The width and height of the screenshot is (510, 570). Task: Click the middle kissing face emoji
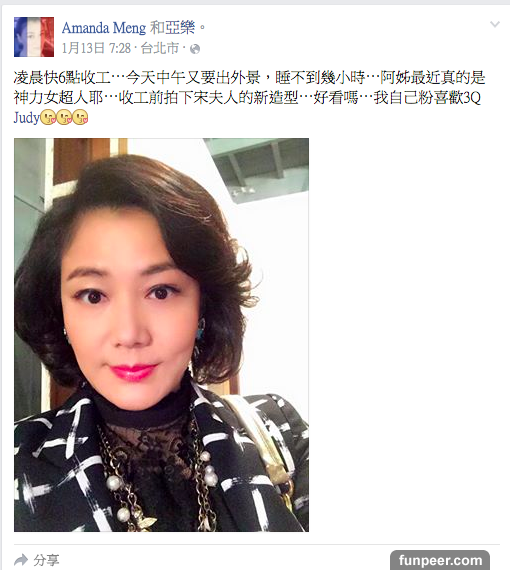(x=64, y=117)
